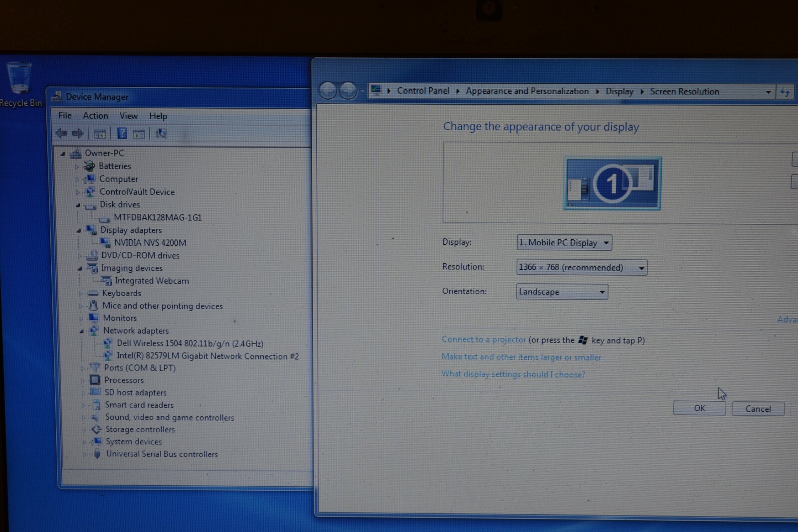The width and height of the screenshot is (798, 532).
Task: Click Scan for hardware changes toolbar icon
Action: point(161,134)
